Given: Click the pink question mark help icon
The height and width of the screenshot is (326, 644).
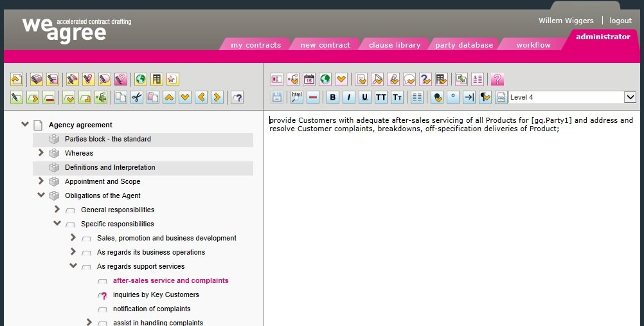Looking at the screenshot, I should [x=497, y=80].
